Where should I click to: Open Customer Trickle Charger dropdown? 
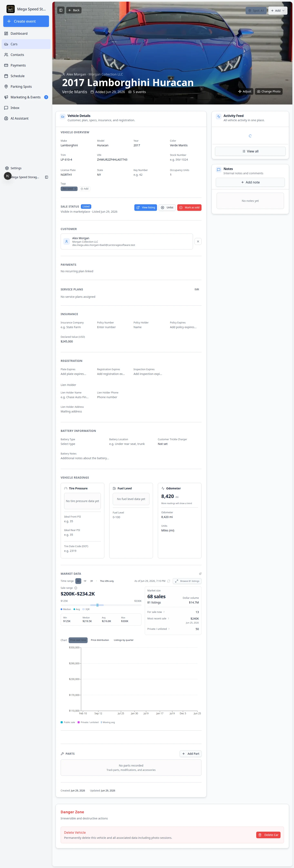click(x=179, y=444)
